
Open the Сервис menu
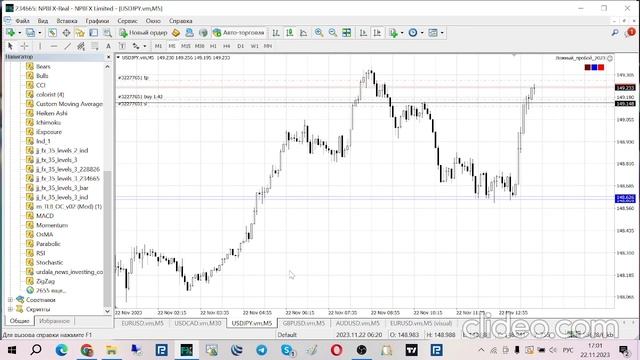(x=127, y=21)
